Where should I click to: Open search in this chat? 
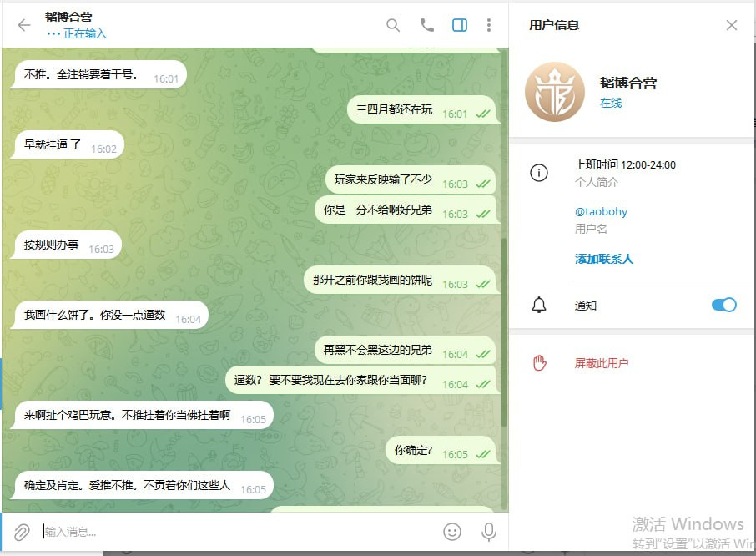click(393, 25)
